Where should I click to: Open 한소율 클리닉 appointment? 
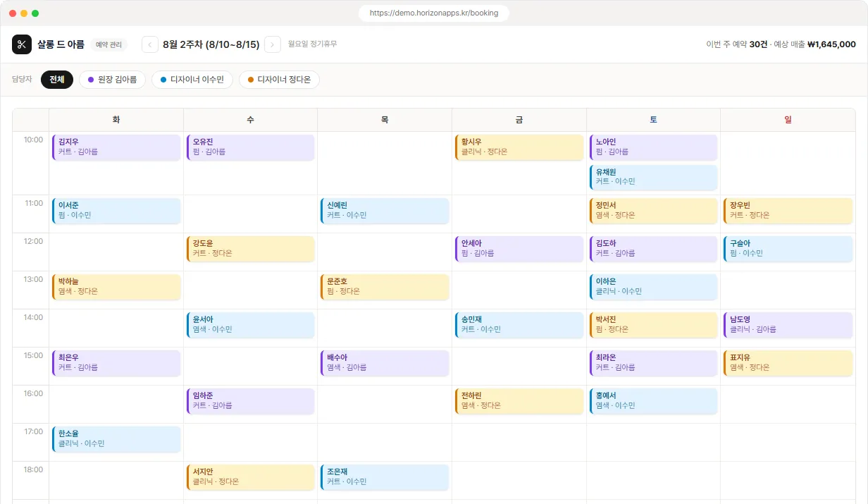[116, 439]
